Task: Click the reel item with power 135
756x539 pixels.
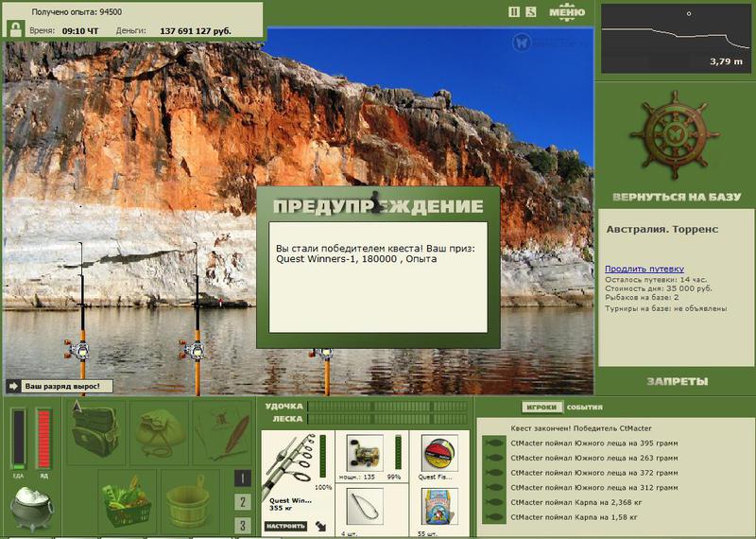Action: 365,453
